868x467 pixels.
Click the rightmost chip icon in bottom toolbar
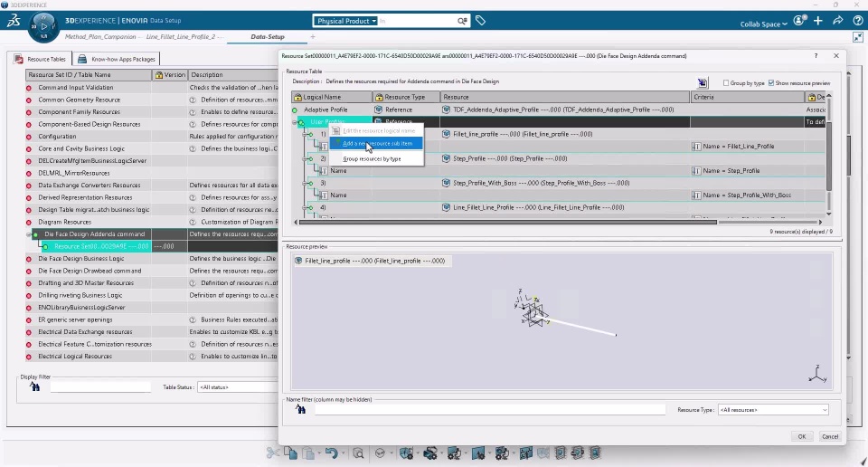pyautogui.click(x=595, y=453)
